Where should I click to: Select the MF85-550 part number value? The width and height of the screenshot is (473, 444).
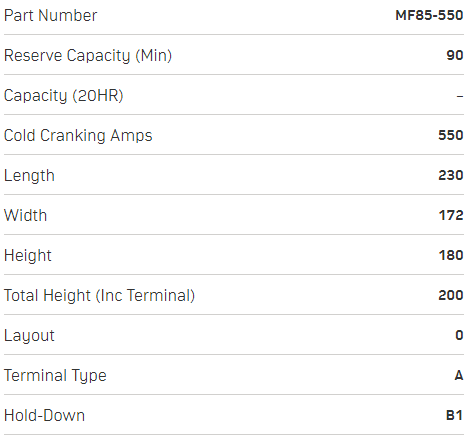pos(429,15)
